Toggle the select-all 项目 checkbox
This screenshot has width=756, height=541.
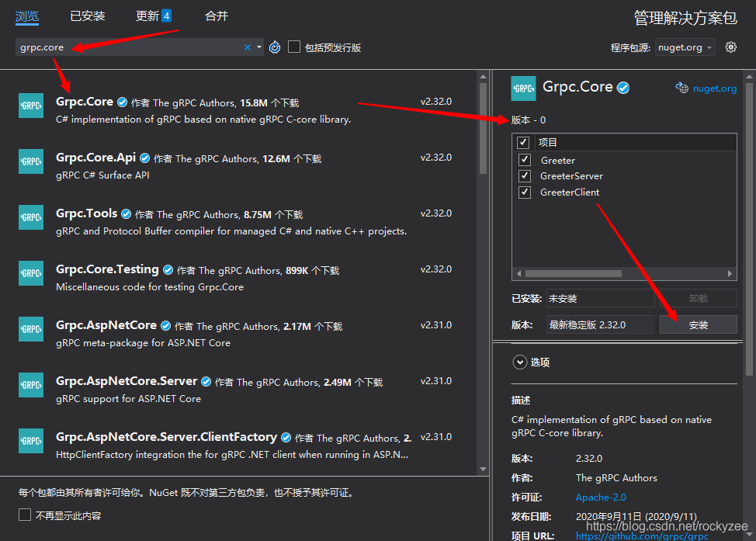523,143
